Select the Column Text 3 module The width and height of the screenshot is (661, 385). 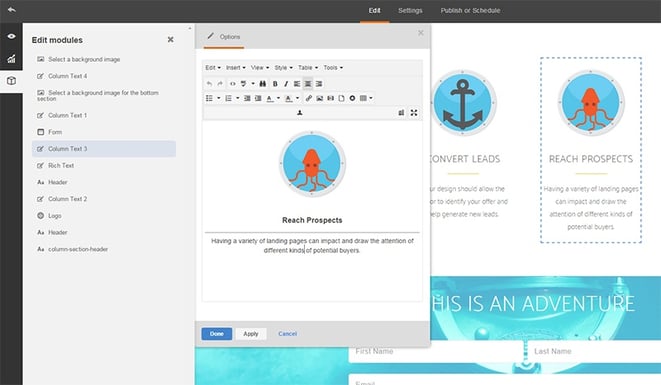coord(104,149)
